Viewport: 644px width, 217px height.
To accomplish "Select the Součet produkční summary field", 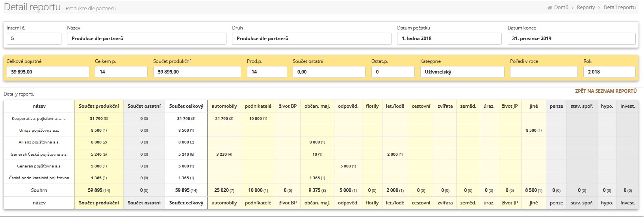I will click(197, 72).
